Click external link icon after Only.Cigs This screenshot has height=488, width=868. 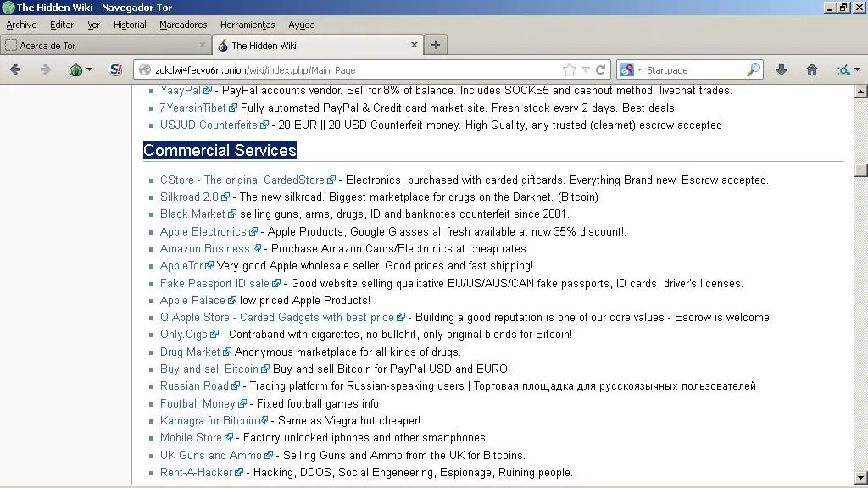coord(214,334)
